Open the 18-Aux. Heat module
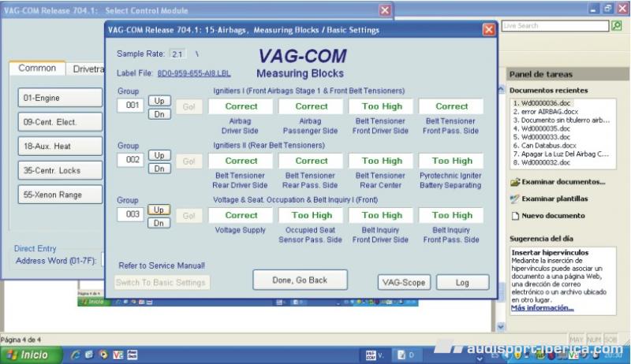This screenshot has width=631, height=364. point(60,147)
